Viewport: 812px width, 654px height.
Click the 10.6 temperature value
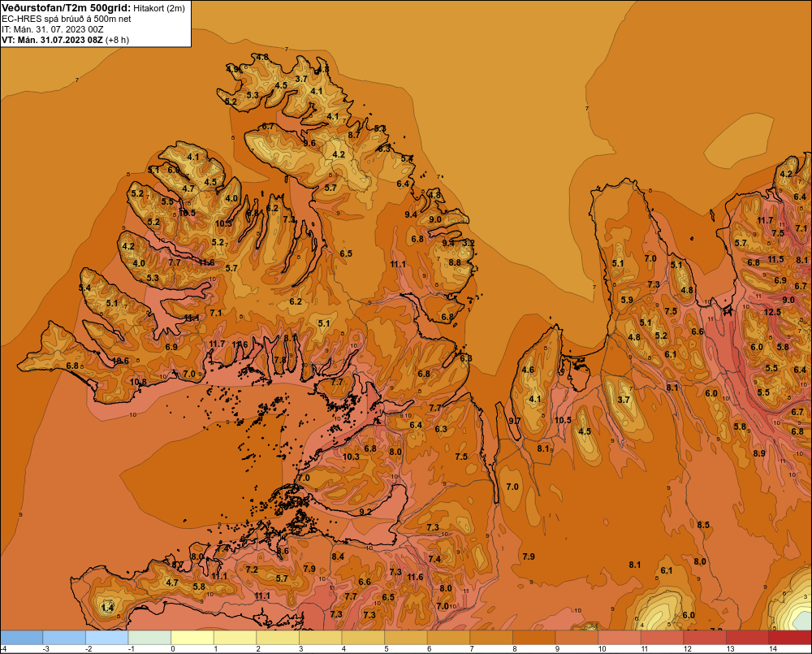(120, 361)
